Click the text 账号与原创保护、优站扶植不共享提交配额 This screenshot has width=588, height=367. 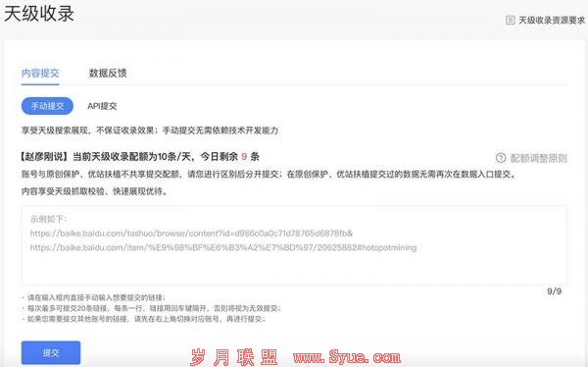click(101, 174)
